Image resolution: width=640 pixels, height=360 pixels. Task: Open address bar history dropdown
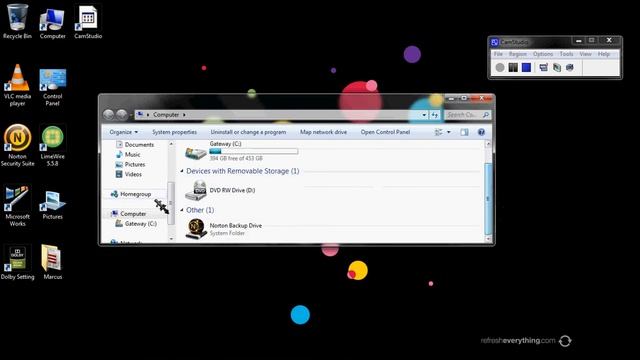[x=424, y=115]
